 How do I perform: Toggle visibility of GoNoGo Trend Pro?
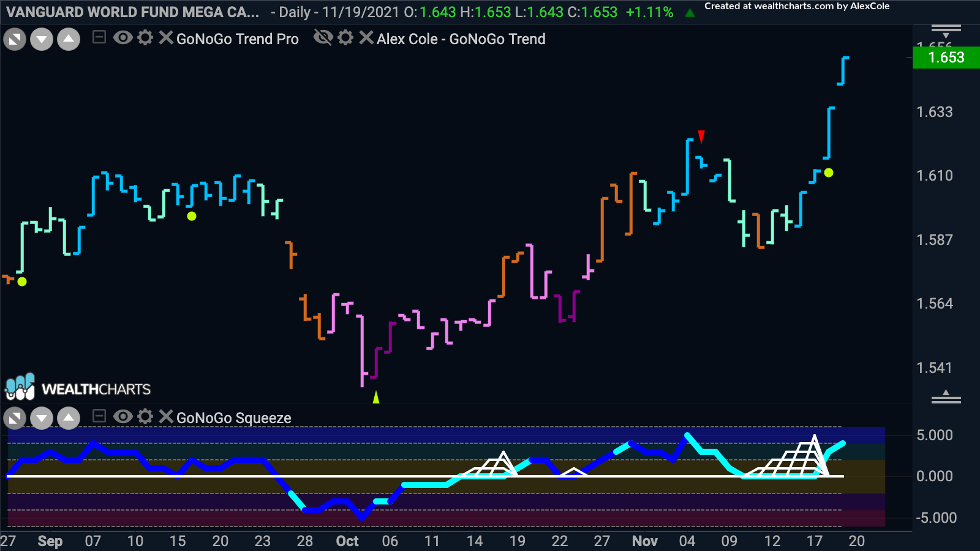(x=123, y=38)
